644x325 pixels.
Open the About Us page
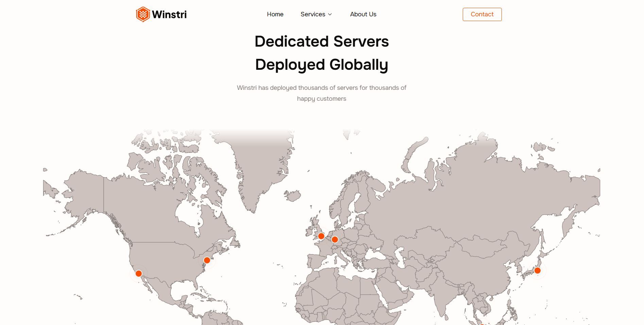tap(363, 14)
